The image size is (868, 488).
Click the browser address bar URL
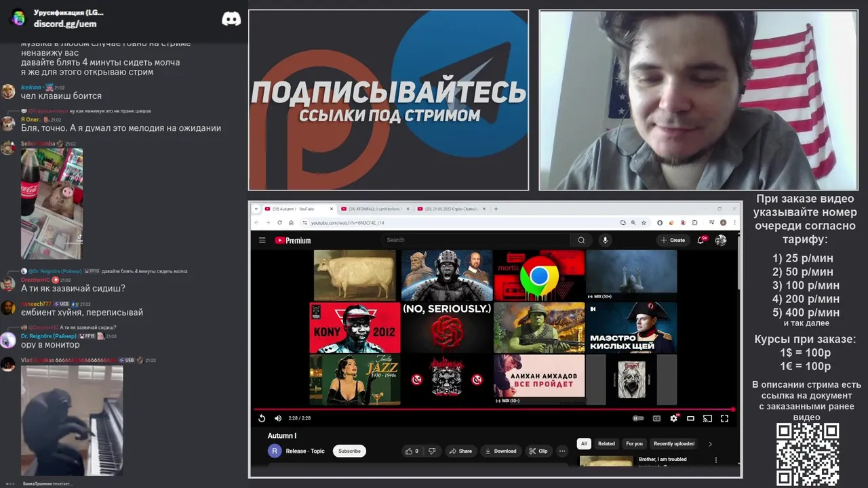347,222
